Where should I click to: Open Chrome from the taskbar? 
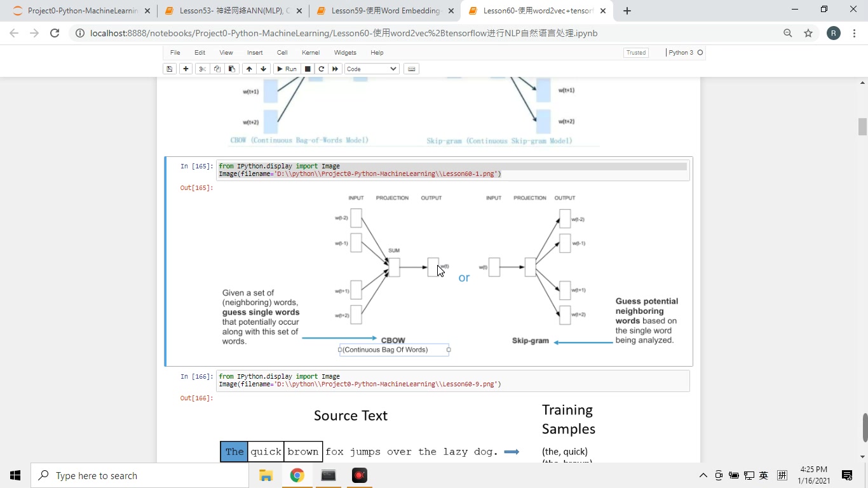point(297,475)
